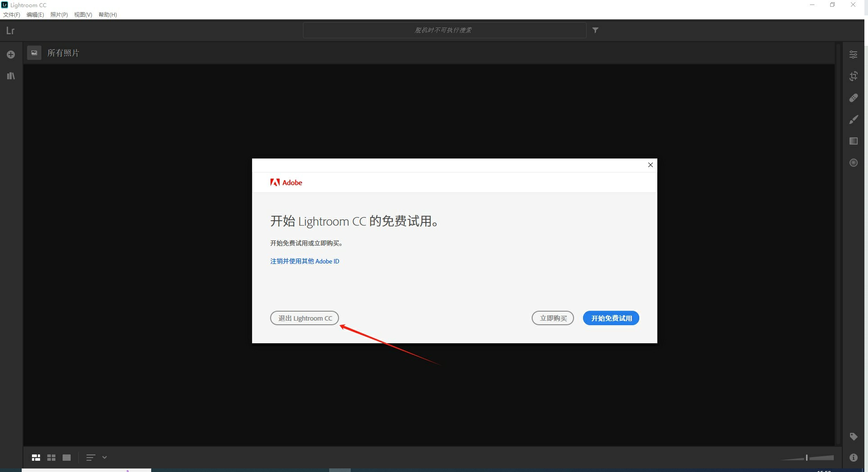Viewport: 868px width, 472px height.
Task: Open the Keywords tag panel
Action: coord(853,436)
